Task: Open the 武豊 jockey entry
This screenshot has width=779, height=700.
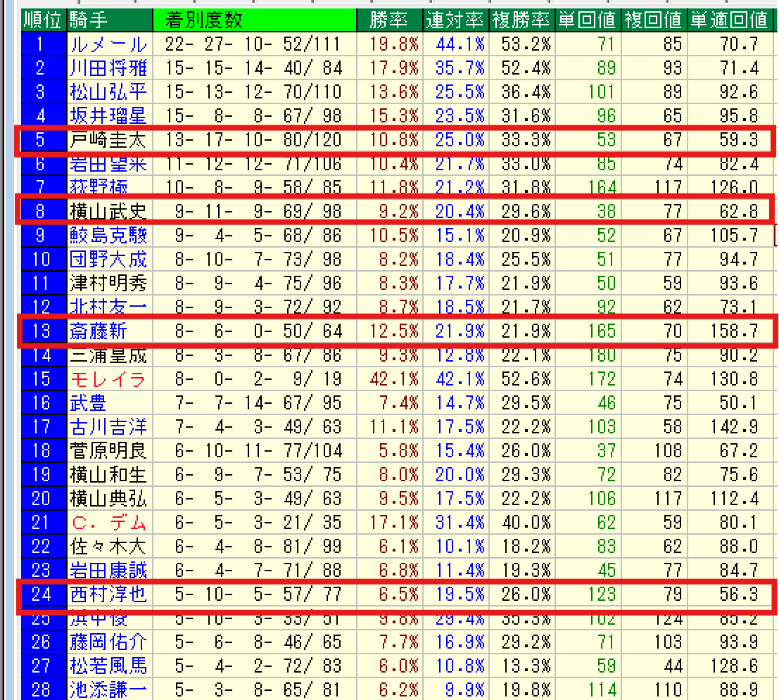Action: click(x=89, y=403)
